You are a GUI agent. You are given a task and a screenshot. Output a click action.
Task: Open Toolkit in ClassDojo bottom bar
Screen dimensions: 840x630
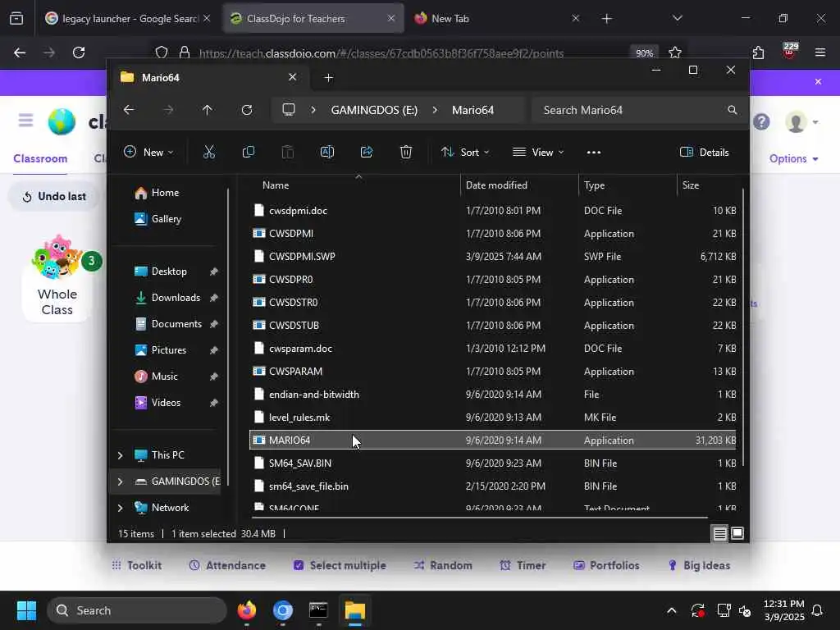click(136, 565)
